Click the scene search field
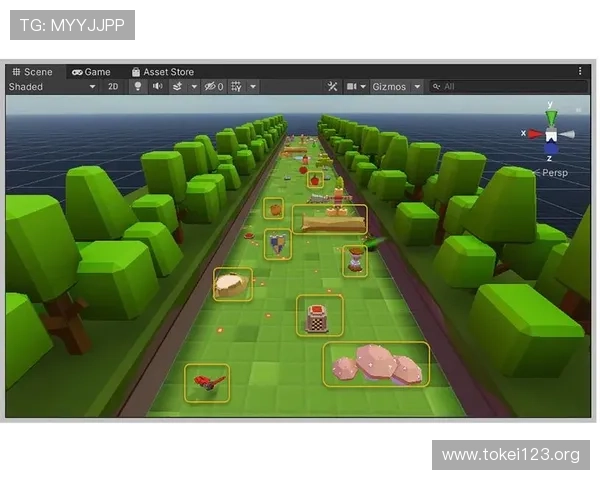600x480 pixels. [505, 87]
